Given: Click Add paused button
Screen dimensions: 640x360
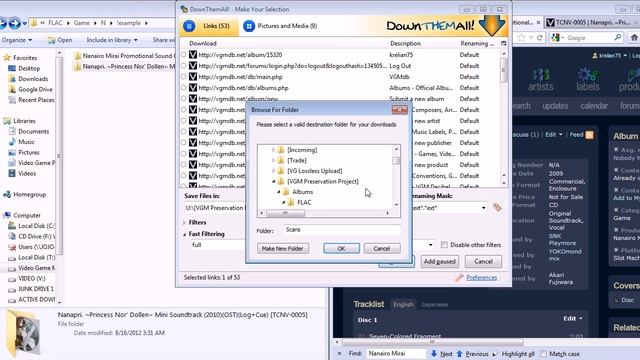Looking at the screenshot, I should [439, 262].
